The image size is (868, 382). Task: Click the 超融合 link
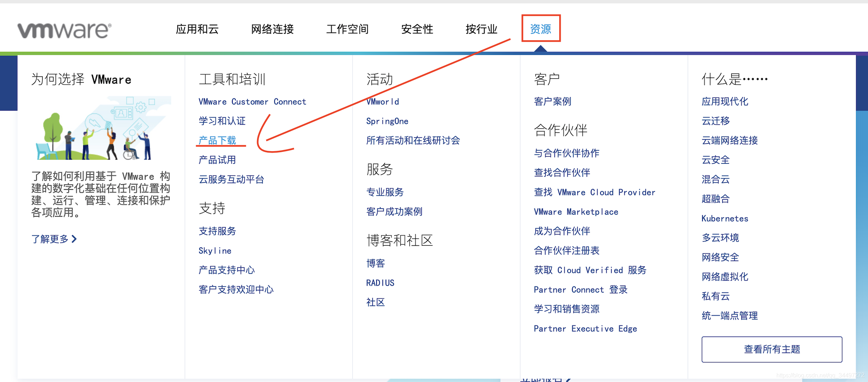[716, 199]
